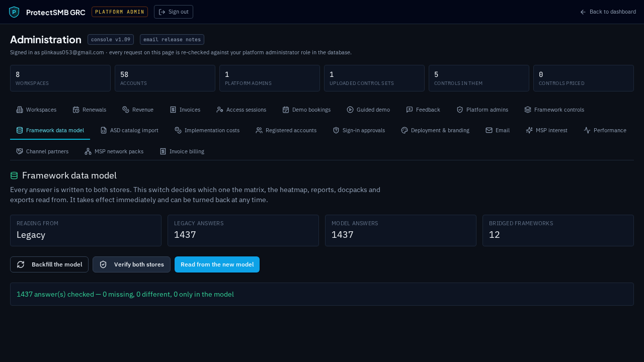
Task: Click the PLATFORM ADMIN badge
Action: [120, 12]
